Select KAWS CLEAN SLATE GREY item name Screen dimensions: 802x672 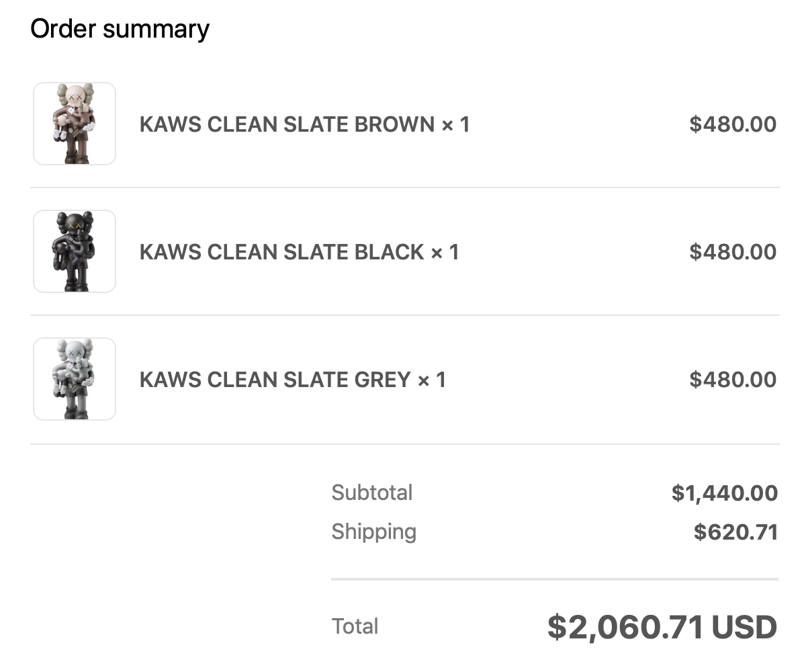(275, 380)
